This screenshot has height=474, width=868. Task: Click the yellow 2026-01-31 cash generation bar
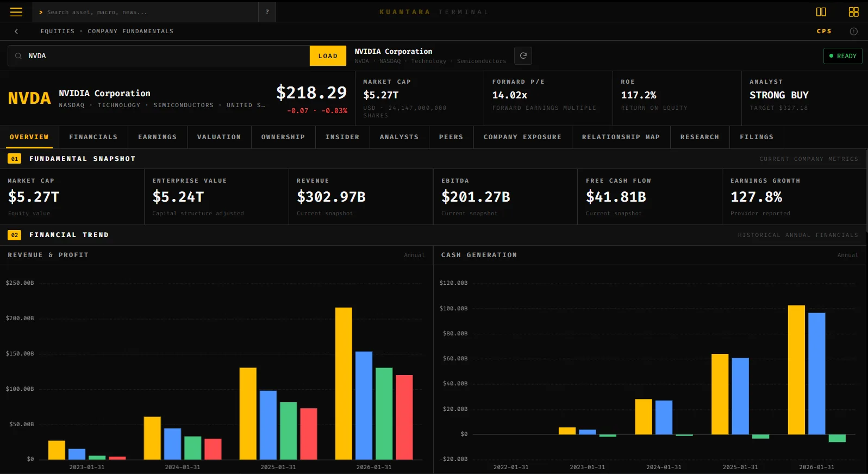click(x=796, y=370)
